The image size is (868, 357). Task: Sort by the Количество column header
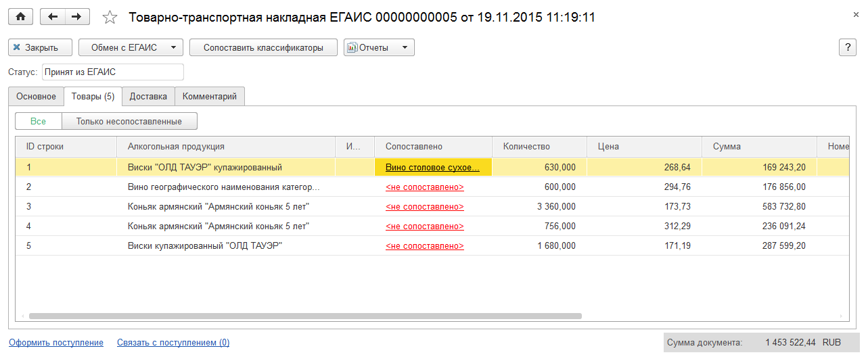pos(526,146)
